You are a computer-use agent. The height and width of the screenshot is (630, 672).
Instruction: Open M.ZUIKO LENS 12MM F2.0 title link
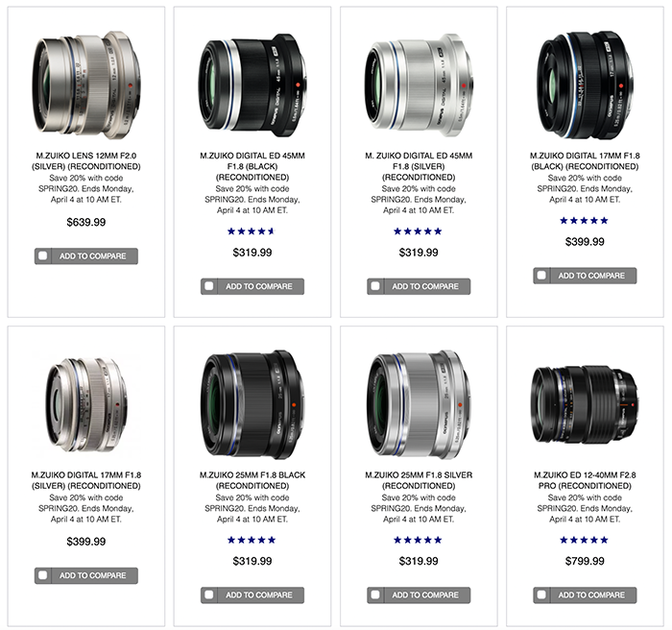[x=86, y=160]
